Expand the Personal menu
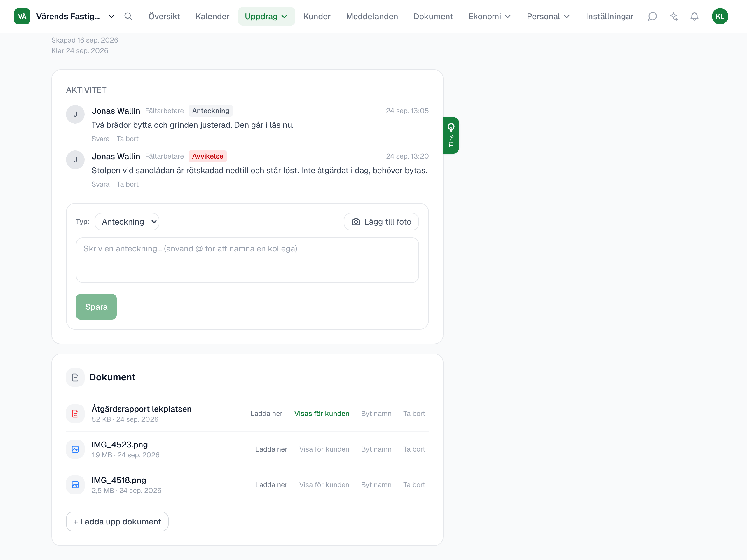The image size is (747, 560). [548, 16]
